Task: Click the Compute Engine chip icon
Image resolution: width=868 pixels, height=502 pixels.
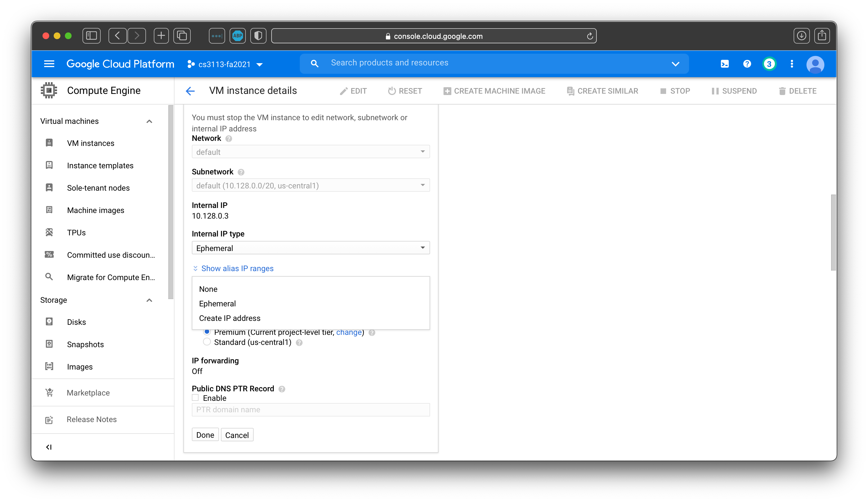Action: (x=49, y=90)
